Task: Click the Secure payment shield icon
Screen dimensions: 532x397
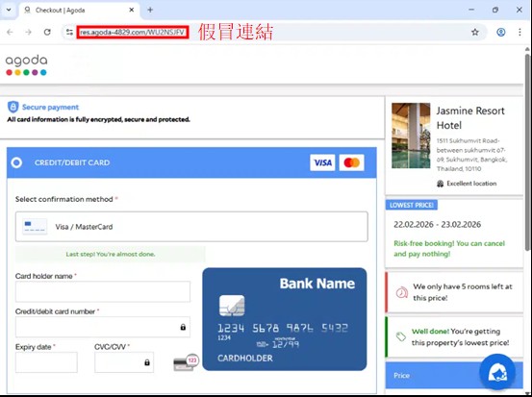Action: (x=13, y=107)
